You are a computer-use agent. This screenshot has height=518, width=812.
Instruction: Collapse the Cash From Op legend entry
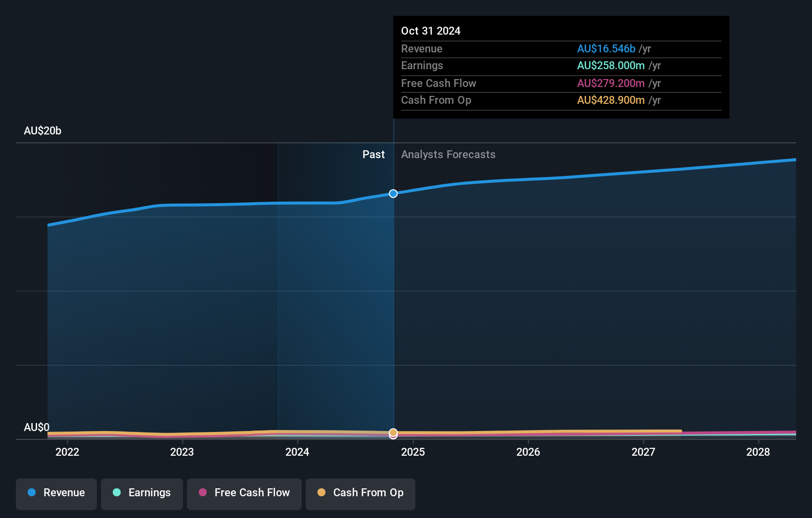point(360,493)
